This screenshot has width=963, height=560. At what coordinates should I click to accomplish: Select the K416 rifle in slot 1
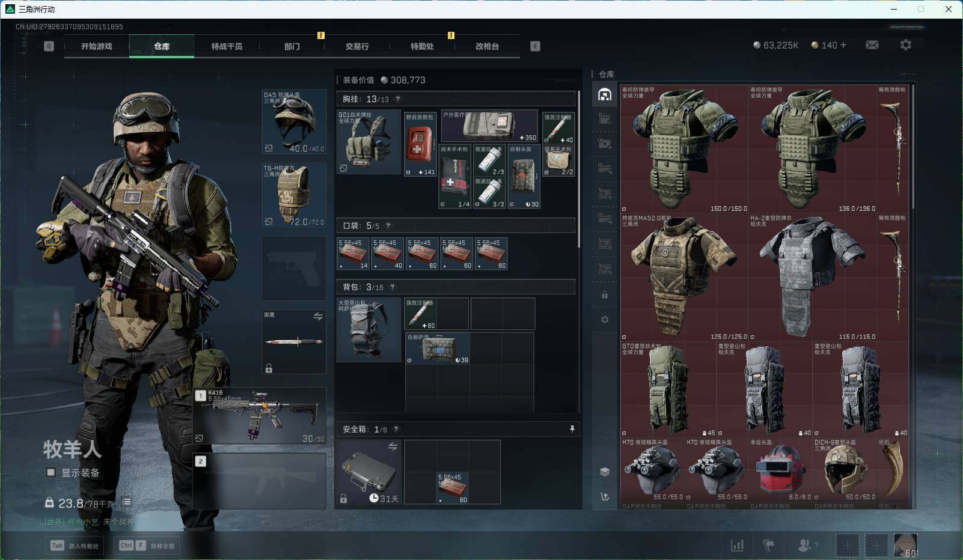pyautogui.click(x=260, y=416)
